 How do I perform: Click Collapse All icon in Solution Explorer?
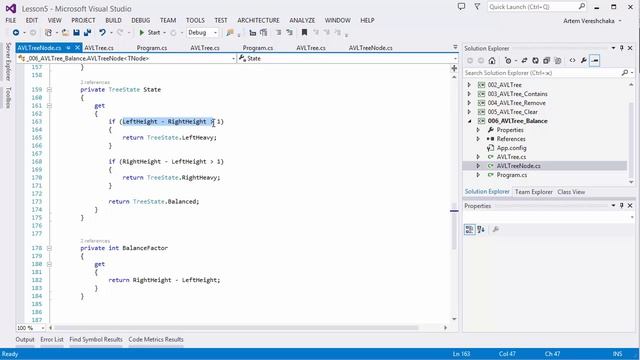547,60
